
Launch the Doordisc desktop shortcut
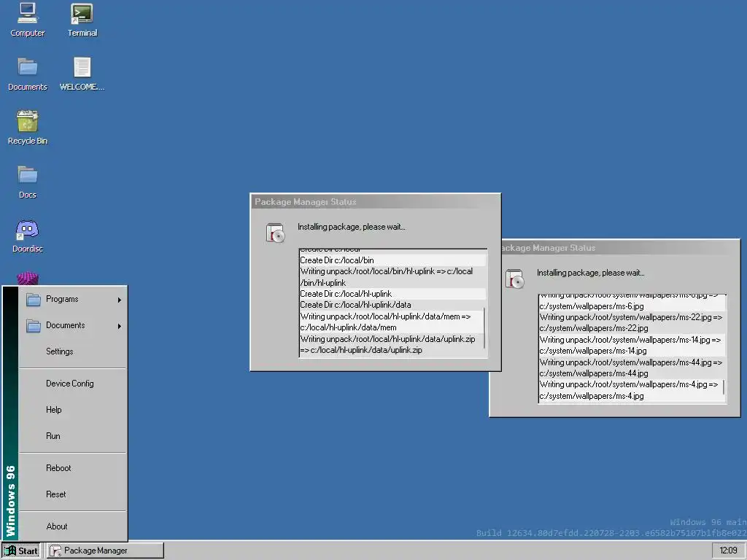click(27, 236)
